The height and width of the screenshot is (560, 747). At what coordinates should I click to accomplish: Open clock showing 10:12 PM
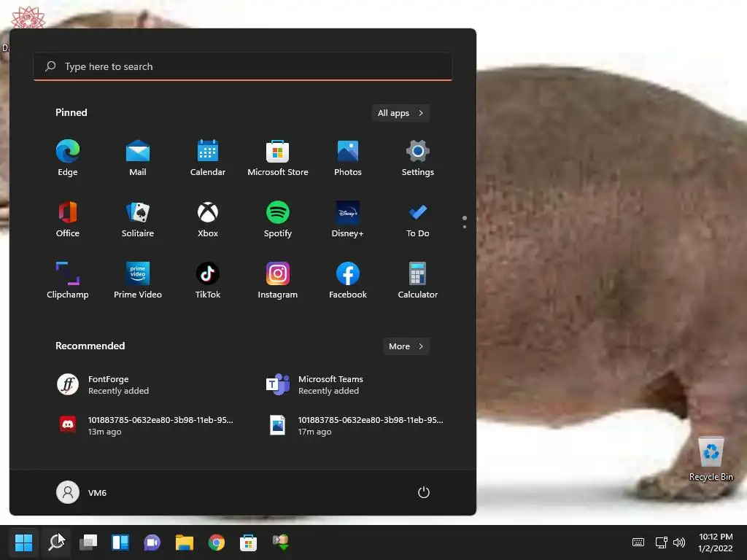pos(716,542)
